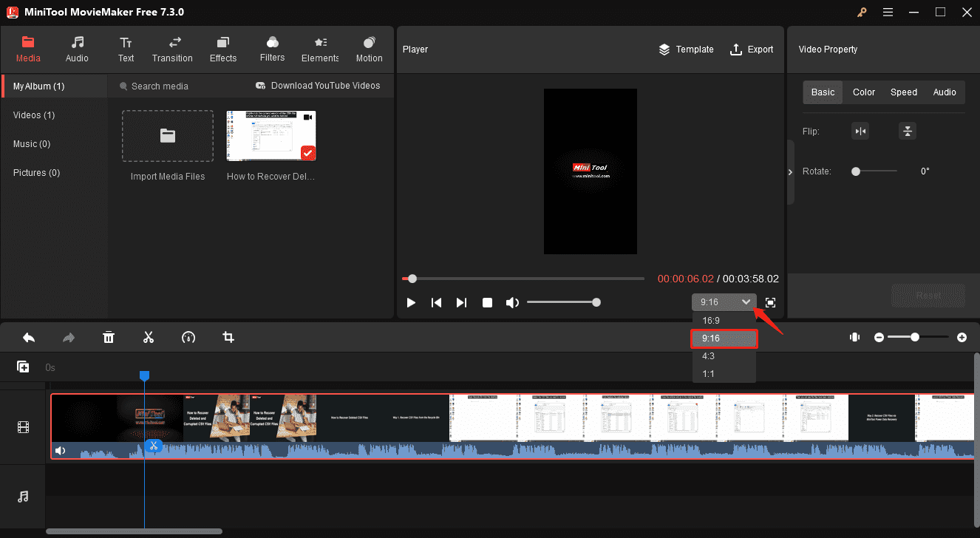Click the auto-fit timeline icon
Image resolution: width=980 pixels, height=538 pixels.
coord(855,337)
